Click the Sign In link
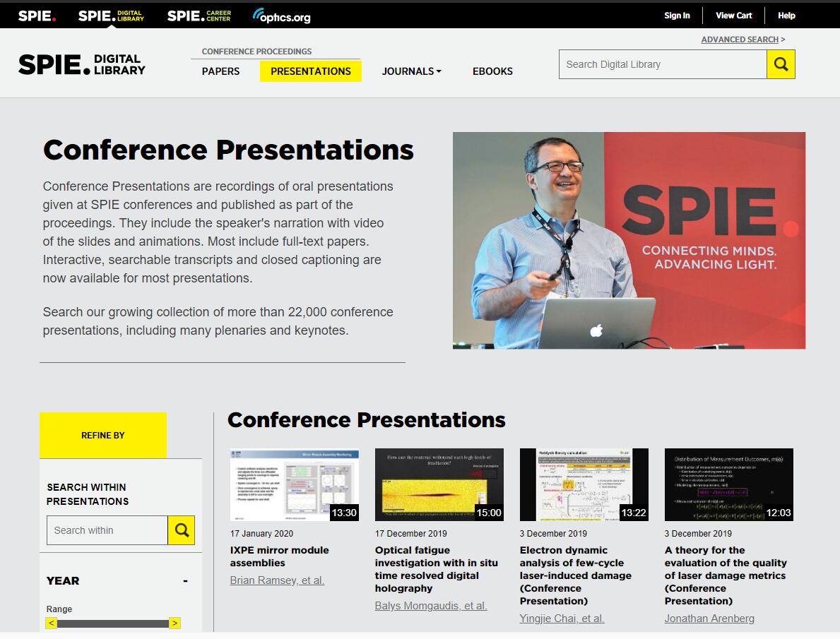The width and height of the screenshot is (840, 639). pos(677,16)
